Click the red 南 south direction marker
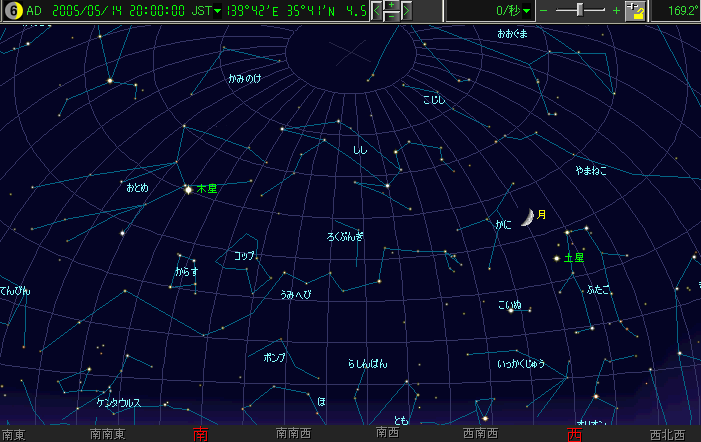 click(x=201, y=434)
